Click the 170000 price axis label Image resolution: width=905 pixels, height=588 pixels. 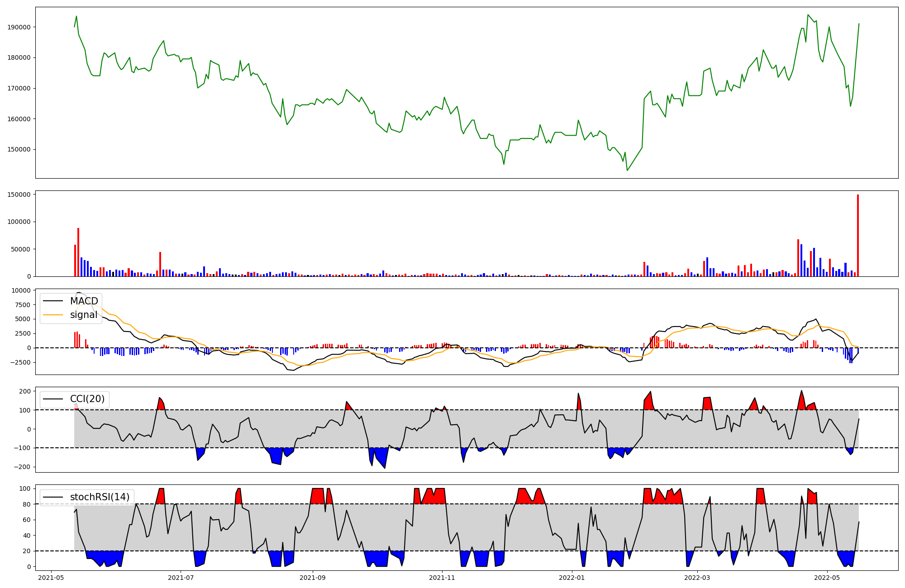[x=19, y=88]
